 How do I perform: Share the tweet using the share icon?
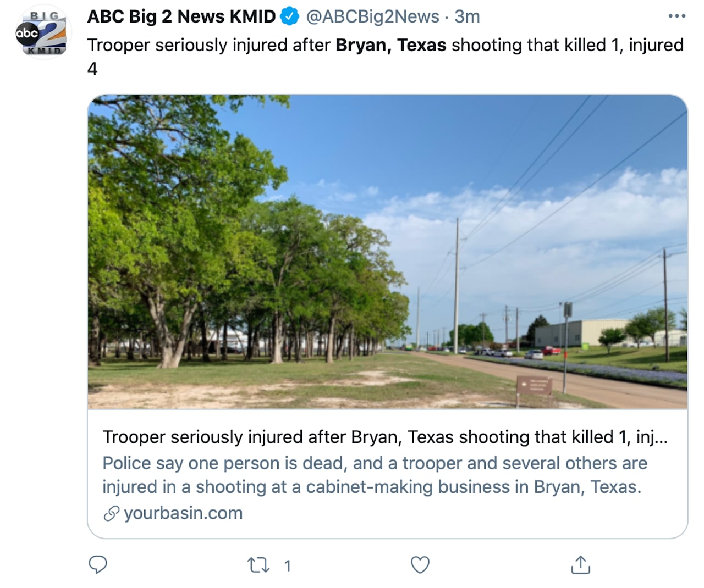click(x=580, y=565)
